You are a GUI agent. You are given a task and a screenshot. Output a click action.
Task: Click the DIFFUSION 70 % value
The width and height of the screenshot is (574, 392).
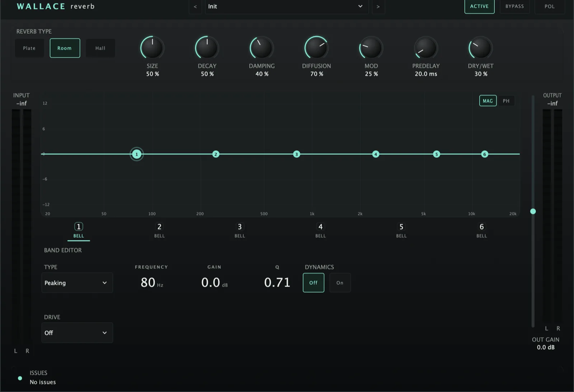pyautogui.click(x=317, y=74)
